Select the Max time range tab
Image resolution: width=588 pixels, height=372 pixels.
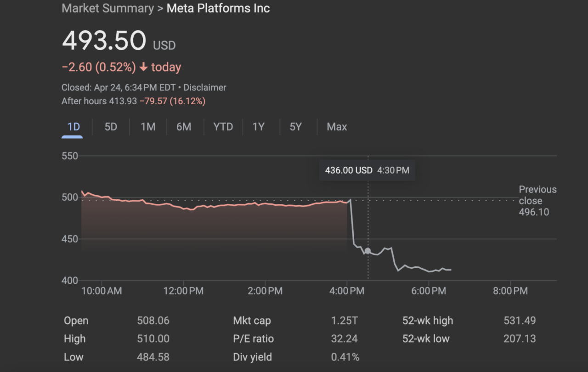(x=337, y=127)
